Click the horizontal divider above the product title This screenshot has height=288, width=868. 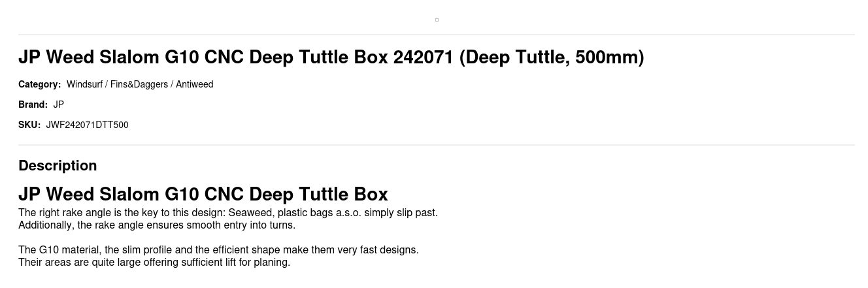437,35
